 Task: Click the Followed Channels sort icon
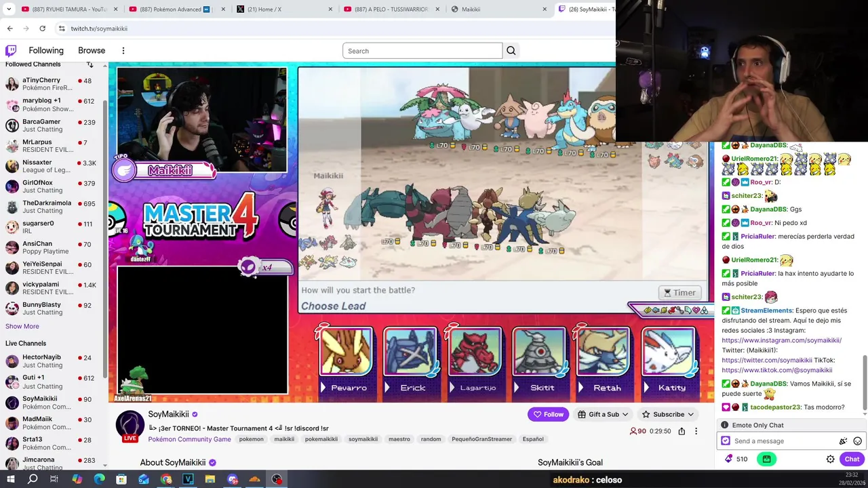coord(90,64)
